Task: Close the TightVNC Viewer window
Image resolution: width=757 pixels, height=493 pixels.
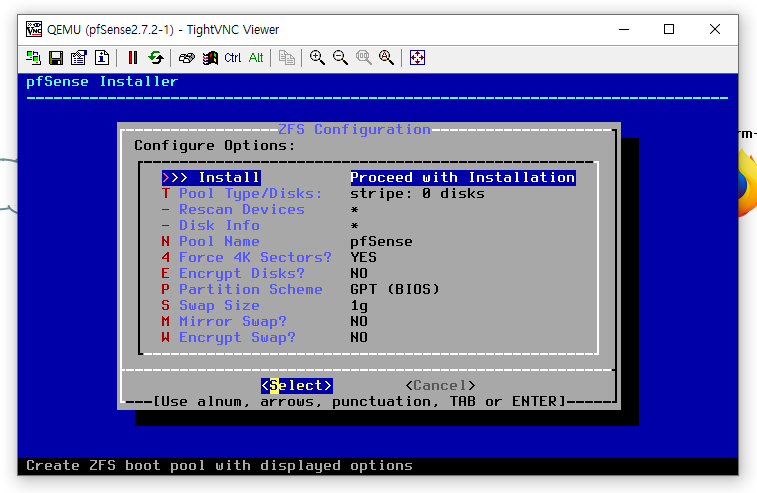Action: (x=715, y=29)
